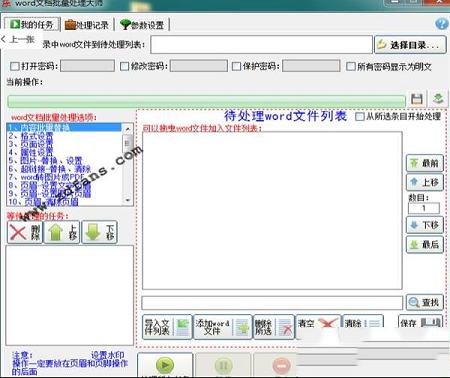Move file up with blue 上移
Viewport: 450px width, 378px height.
coord(425,182)
